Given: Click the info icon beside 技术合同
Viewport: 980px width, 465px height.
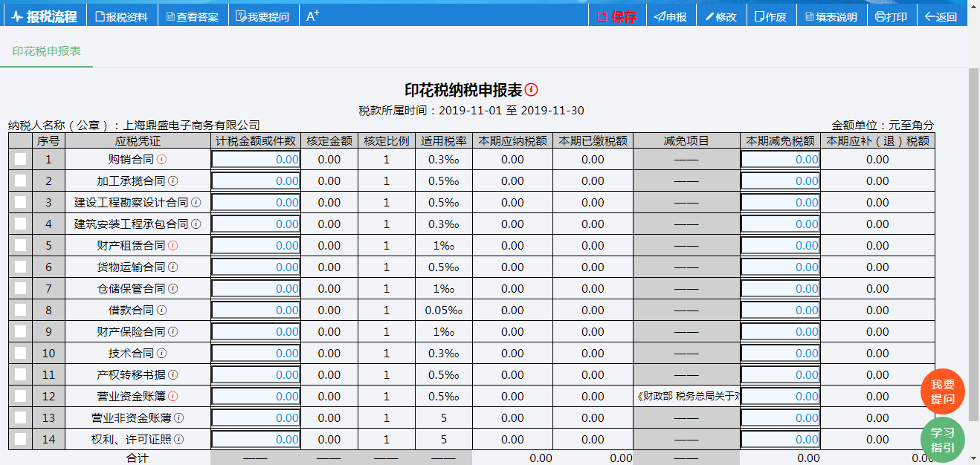Looking at the screenshot, I should click(161, 353).
